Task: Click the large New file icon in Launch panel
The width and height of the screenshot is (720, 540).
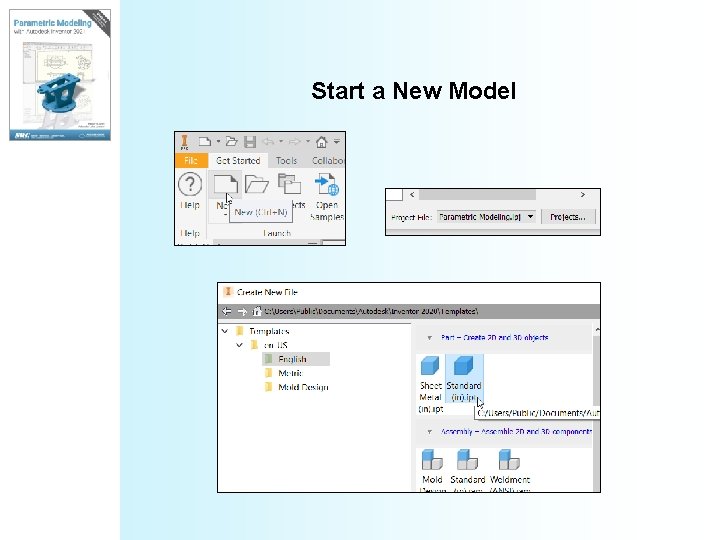Action: coord(225,184)
